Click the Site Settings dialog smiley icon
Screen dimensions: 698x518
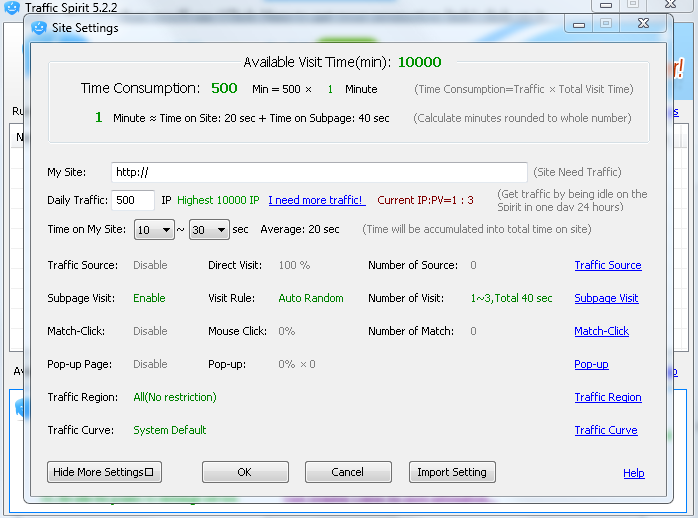39,28
